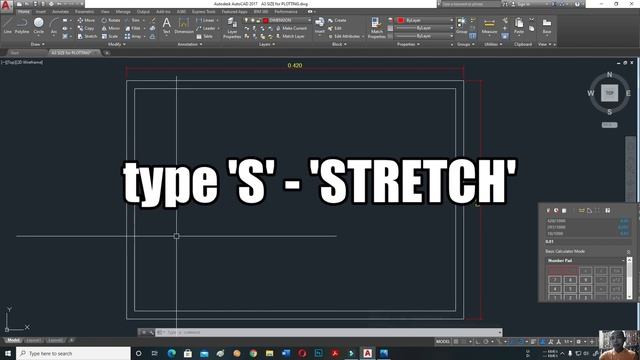The height and width of the screenshot is (360, 640).
Task: Expand the Utilities panel
Action: (x=492, y=44)
